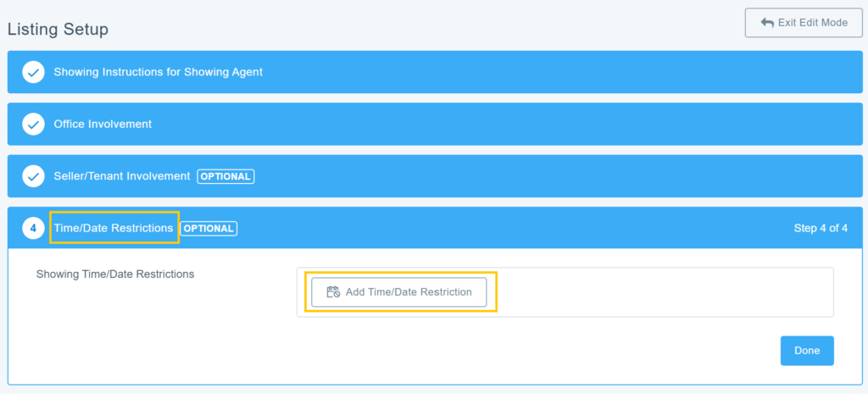Screen dimensions: 868x394
Task: Click the step 4 number circle
Action: 33,229
